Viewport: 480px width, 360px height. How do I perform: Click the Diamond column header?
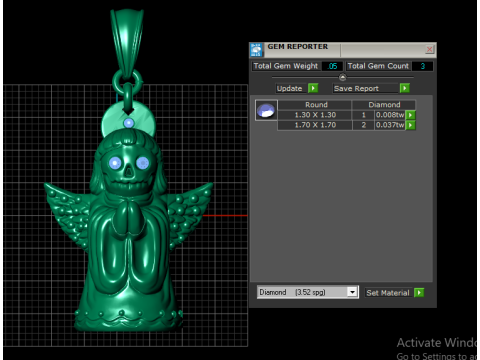(x=384, y=105)
